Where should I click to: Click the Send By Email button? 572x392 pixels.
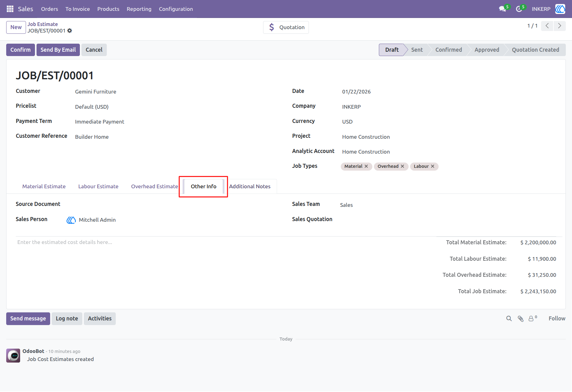(58, 50)
